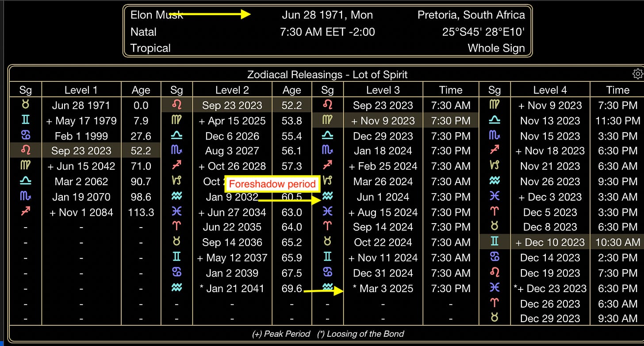Click Cancer glyph next to Feb 1 1999
The width and height of the screenshot is (644, 346).
[25, 136]
